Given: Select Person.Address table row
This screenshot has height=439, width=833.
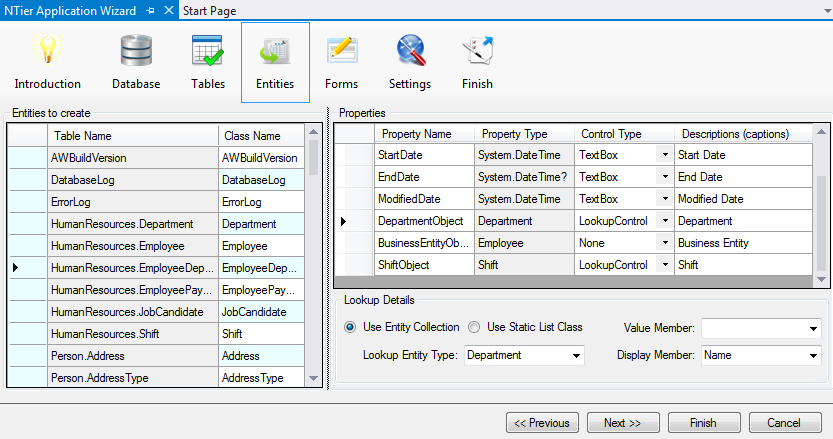Looking at the screenshot, I should [x=133, y=356].
